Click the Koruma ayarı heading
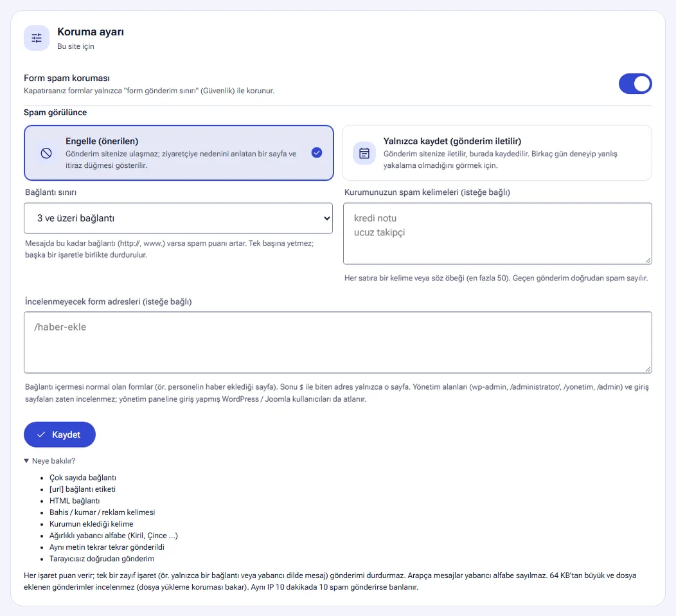Screen dimensions: 676x616 pos(91,32)
